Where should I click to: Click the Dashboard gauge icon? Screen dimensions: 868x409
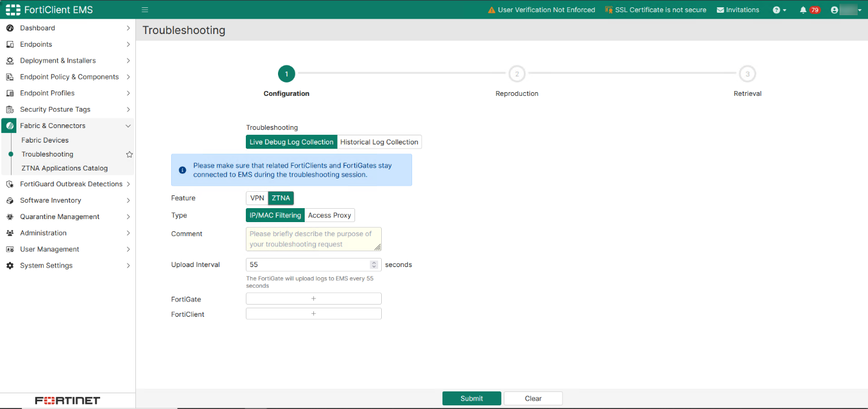pyautogui.click(x=10, y=28)
